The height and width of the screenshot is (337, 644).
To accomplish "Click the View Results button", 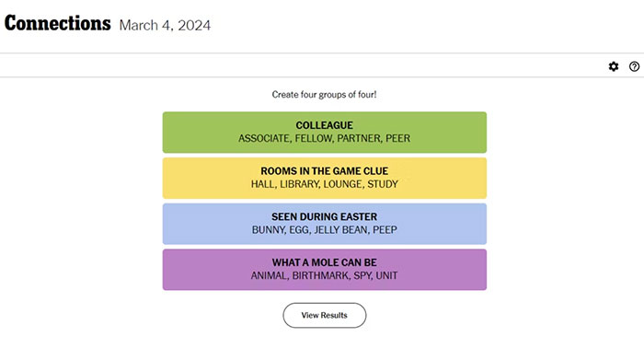I will (x=325, y=315).
